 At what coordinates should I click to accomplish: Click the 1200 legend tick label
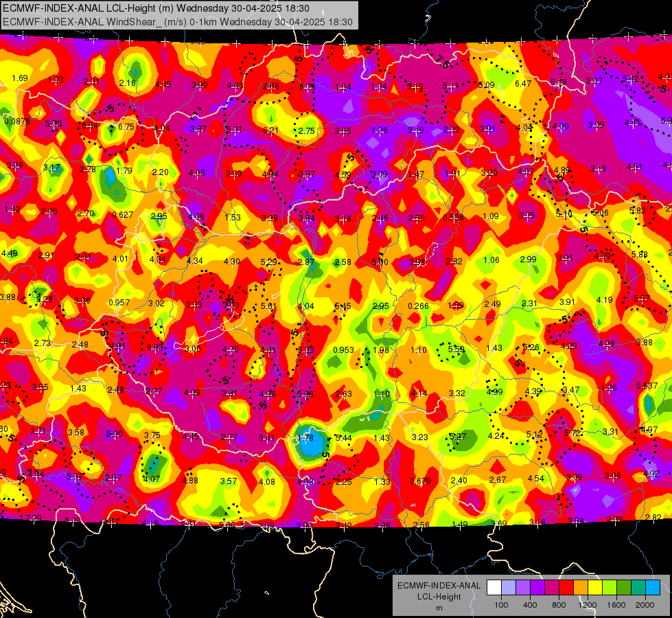coord(588,605)
